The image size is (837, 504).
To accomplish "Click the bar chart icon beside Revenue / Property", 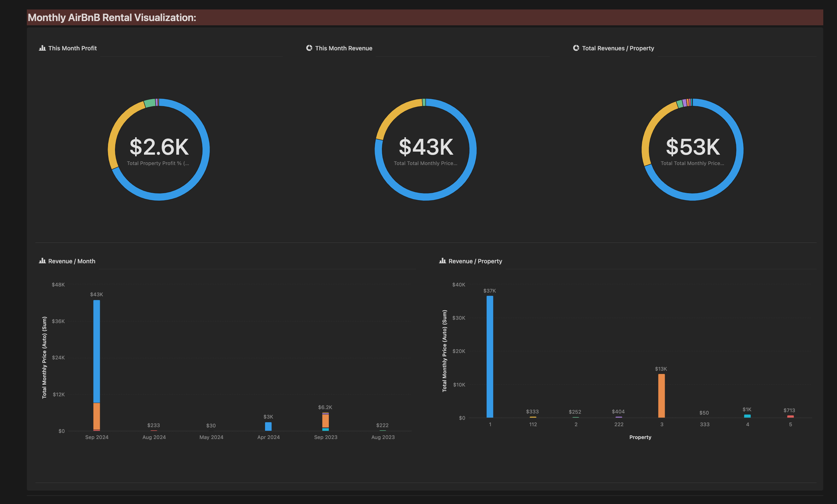I will click(x=442, y=261).
